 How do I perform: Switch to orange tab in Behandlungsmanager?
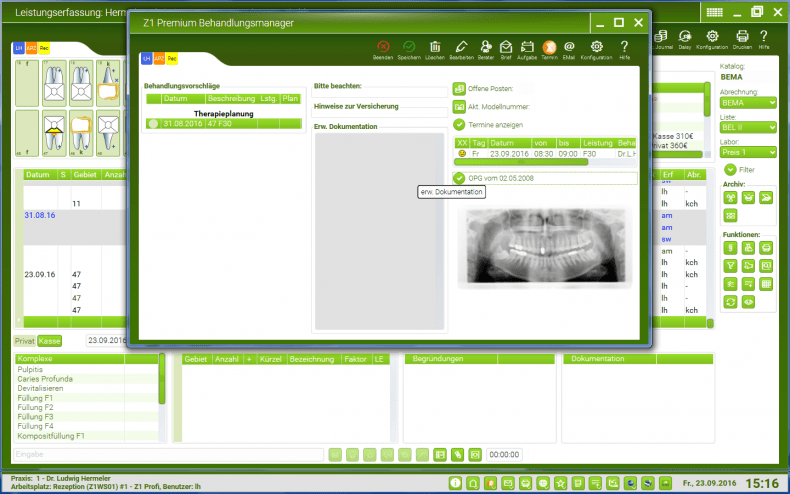159,59
